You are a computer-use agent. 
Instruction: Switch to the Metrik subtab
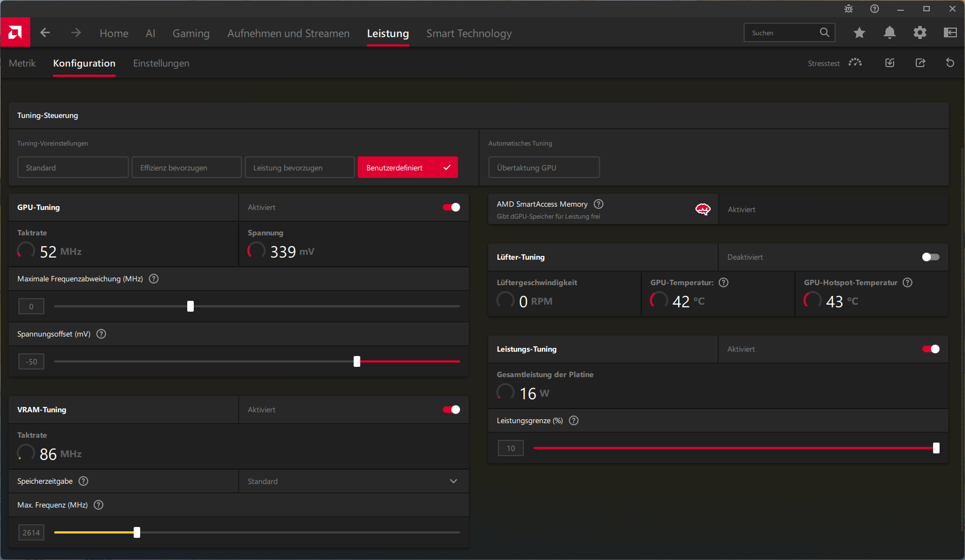click(x=22, y=63)
